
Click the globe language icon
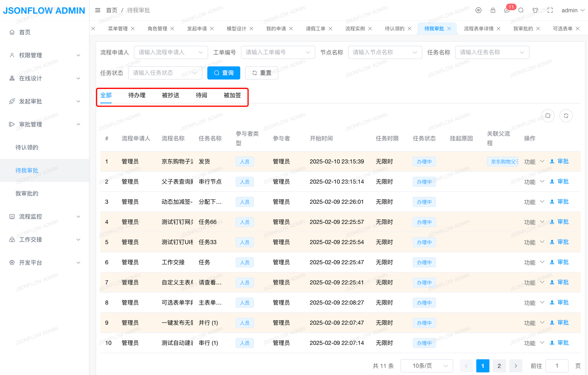pos(478,10)
